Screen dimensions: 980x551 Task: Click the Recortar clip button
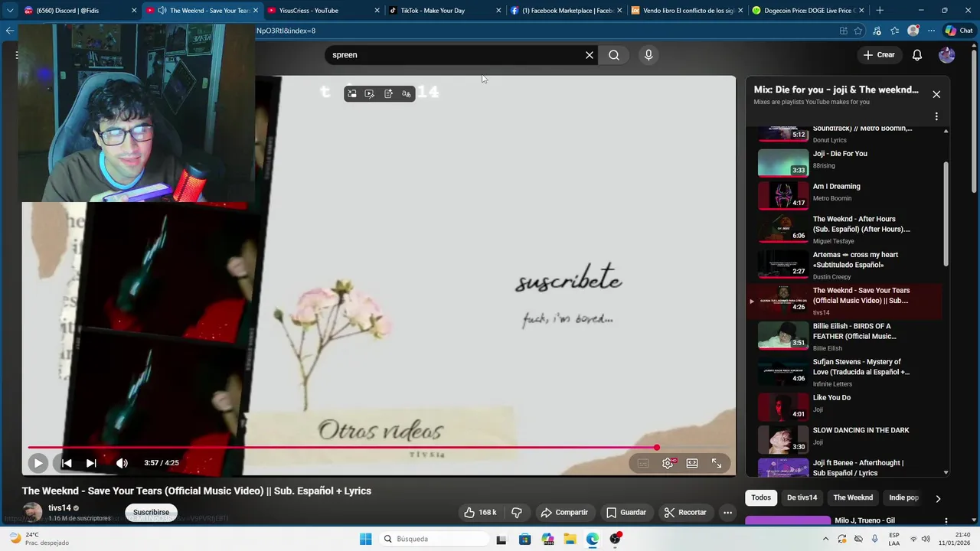(x=685, y=513)
